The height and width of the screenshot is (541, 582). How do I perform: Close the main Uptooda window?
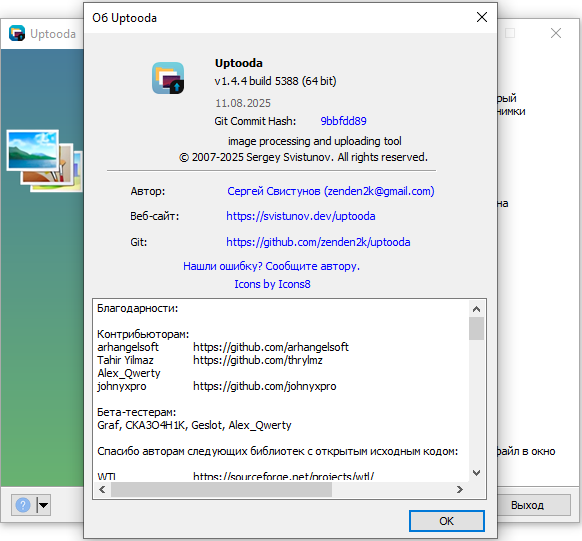click(x=556, y=33)
